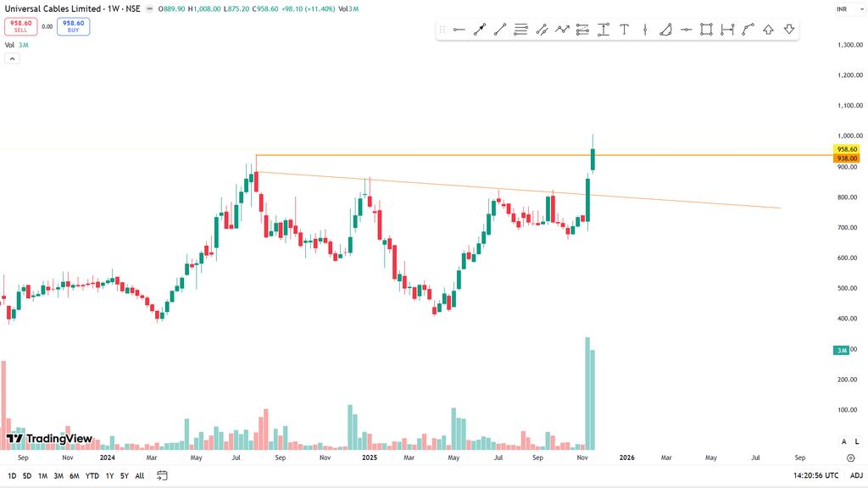Select the Arrow Mark Down tool
868x488 pixels.
point(789,30)
